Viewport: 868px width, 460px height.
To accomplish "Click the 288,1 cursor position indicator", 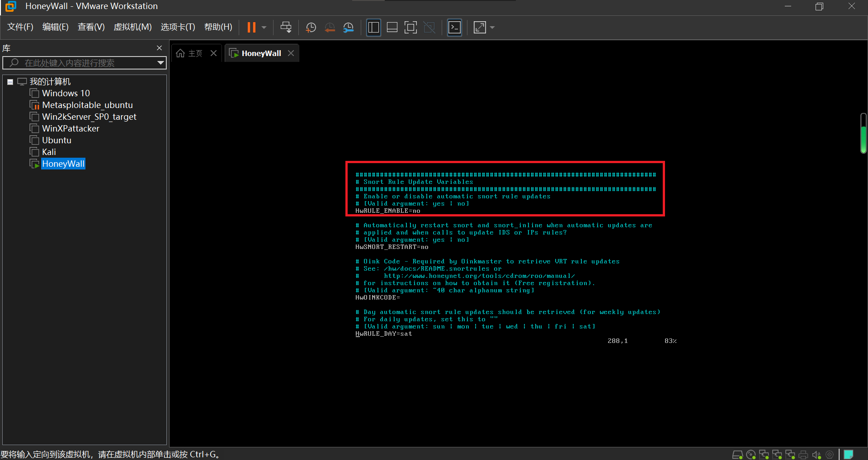I will pos(618,341).
